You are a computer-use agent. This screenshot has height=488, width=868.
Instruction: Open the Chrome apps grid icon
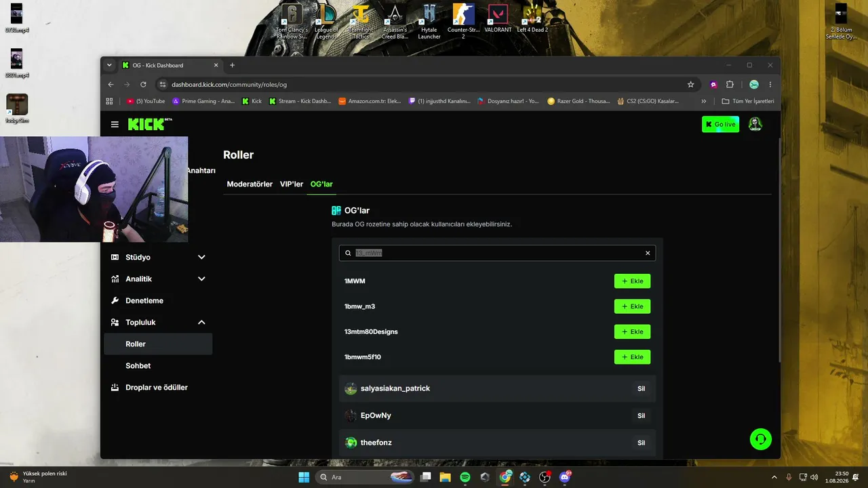coord(109,101)
